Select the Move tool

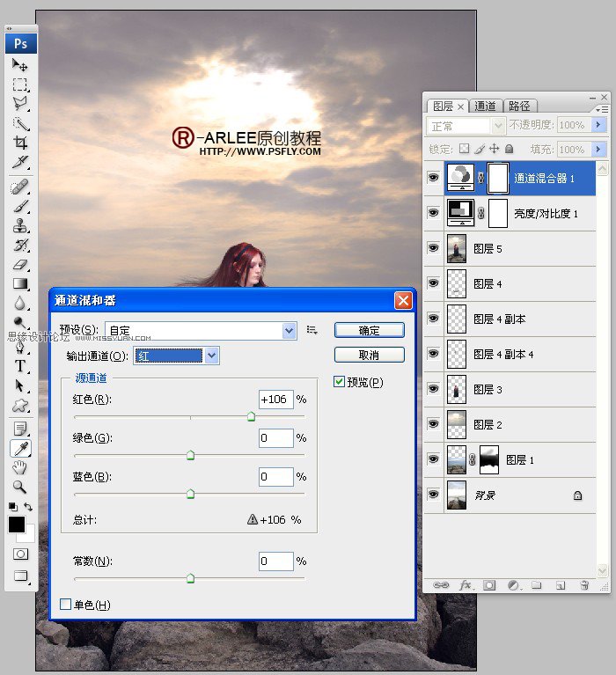(19, 65)
